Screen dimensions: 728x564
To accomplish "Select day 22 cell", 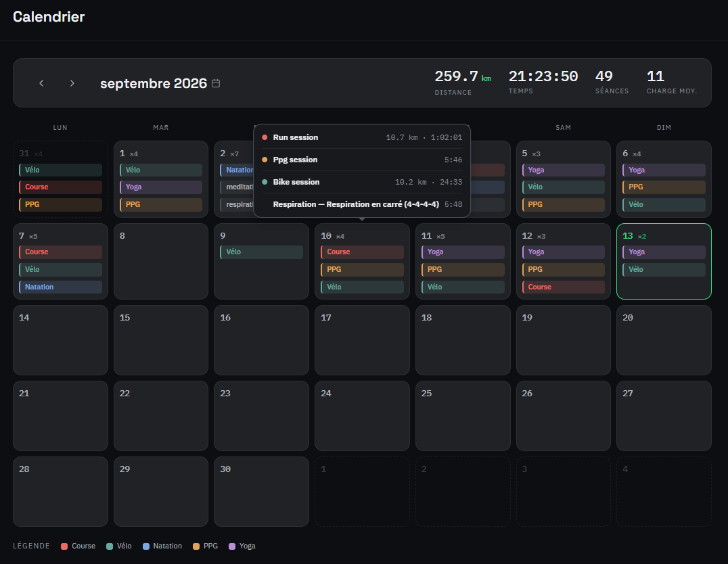I will click(160, 416).
